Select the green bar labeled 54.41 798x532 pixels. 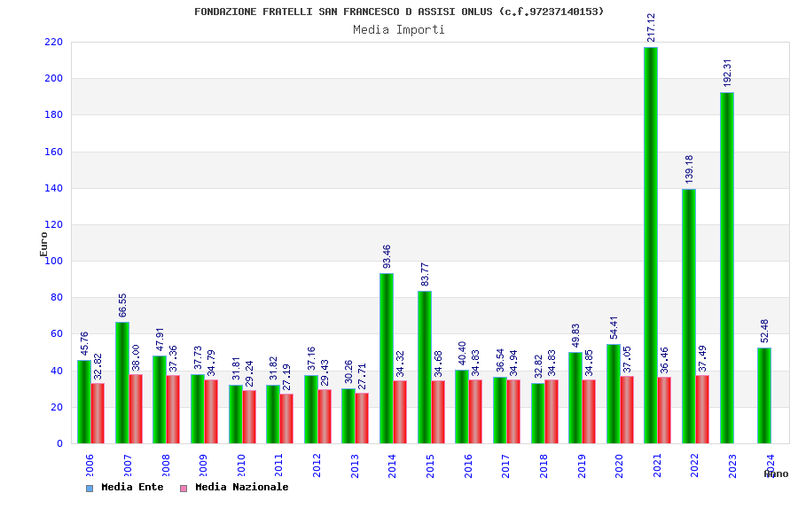click(614, 394)
